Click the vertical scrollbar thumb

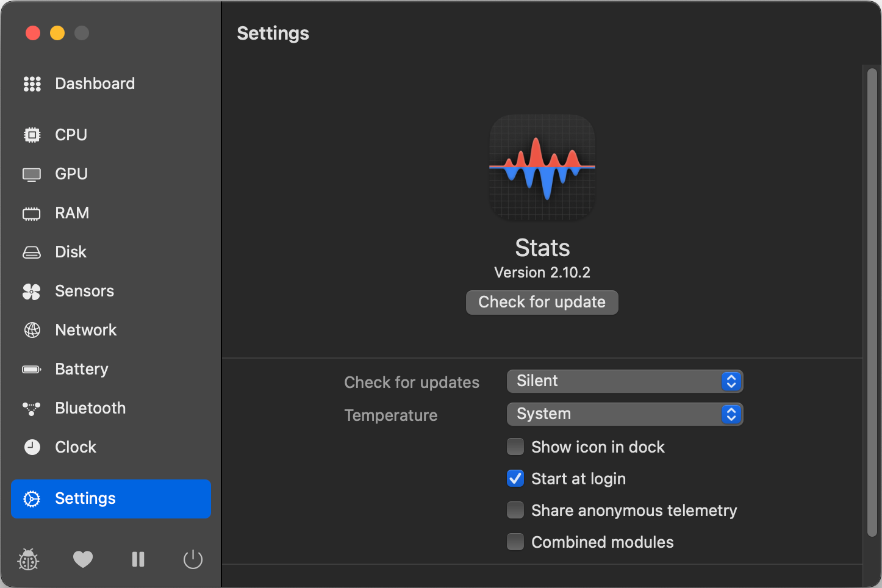tap(872, 302)
